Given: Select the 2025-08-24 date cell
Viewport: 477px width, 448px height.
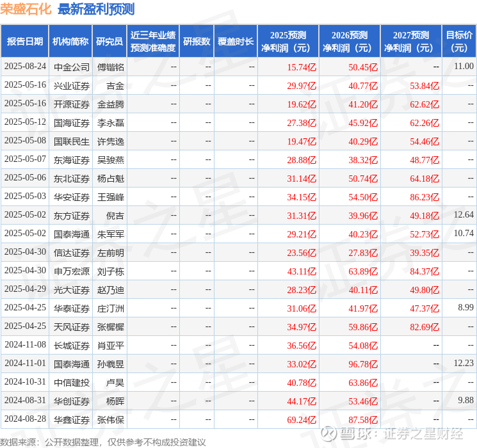Looking at the screenshot, I should click(25, 67).
